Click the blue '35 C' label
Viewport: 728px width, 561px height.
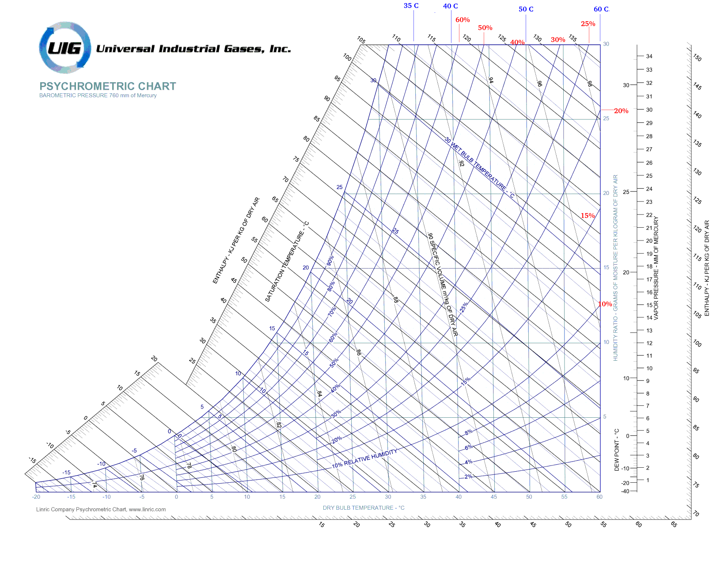(411, 6)
